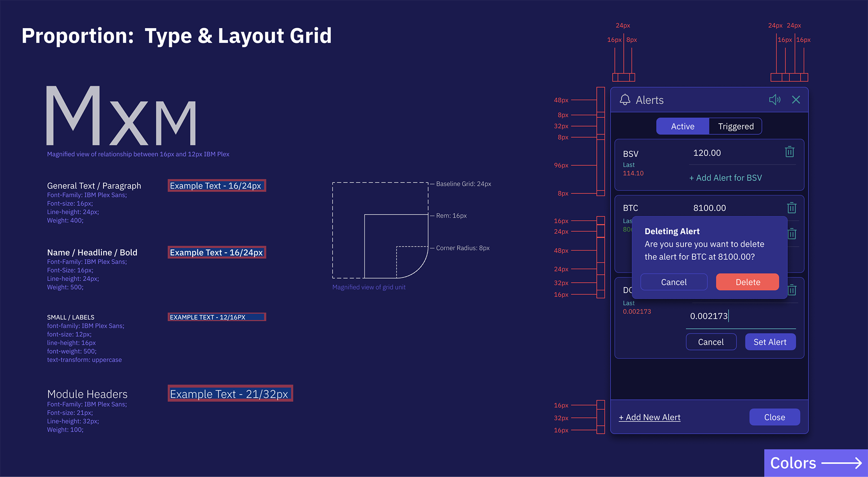Click the Alerts panel title text
This screenshot has height=477, width=868.
tap(649, 100)
